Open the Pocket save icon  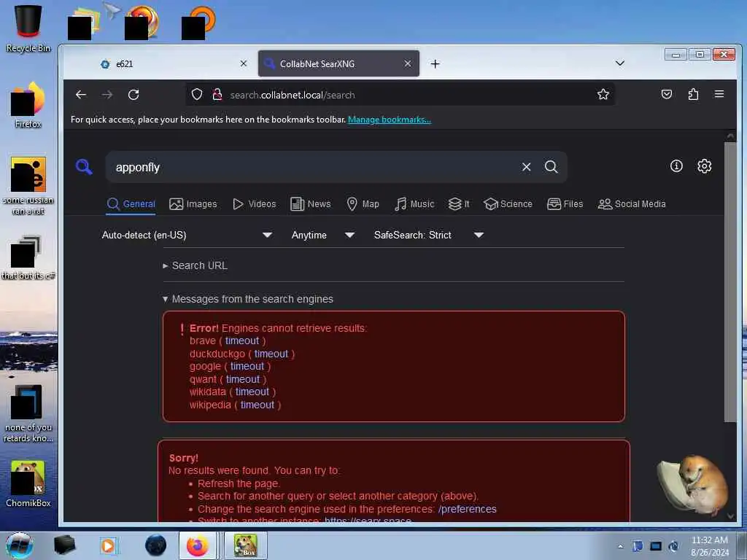pyautogui.click(x=667, y=94)
